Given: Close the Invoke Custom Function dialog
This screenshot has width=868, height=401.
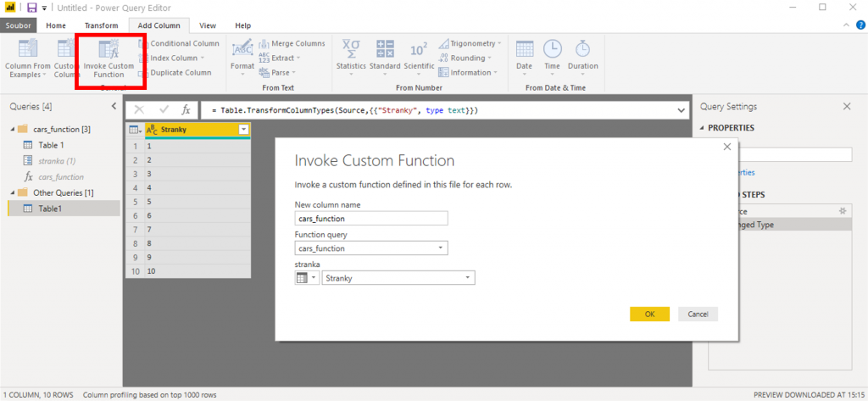Looking at the screenshot, I should click(x=727, y=147).
